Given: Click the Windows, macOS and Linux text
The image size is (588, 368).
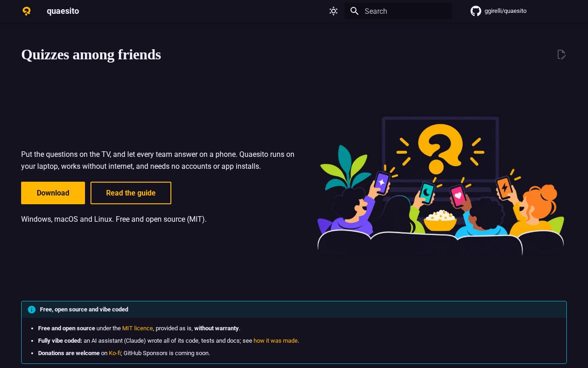Looking at the screenshot, I should pos(114,219).
